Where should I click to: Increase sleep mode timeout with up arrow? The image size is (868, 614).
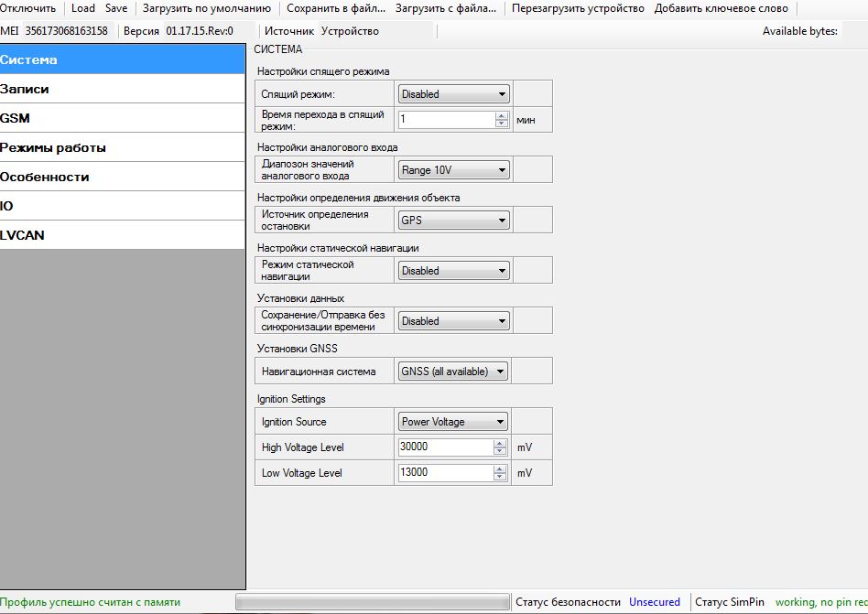(501, 115)
